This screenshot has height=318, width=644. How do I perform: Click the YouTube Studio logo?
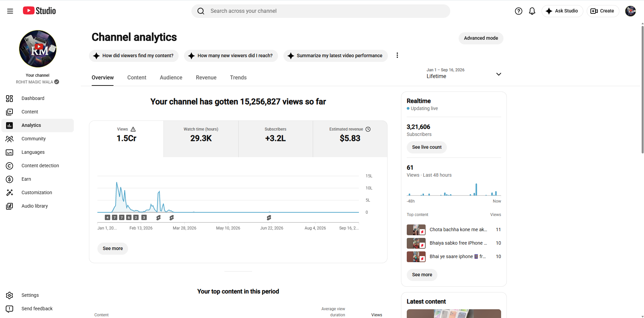coord(39,11)
